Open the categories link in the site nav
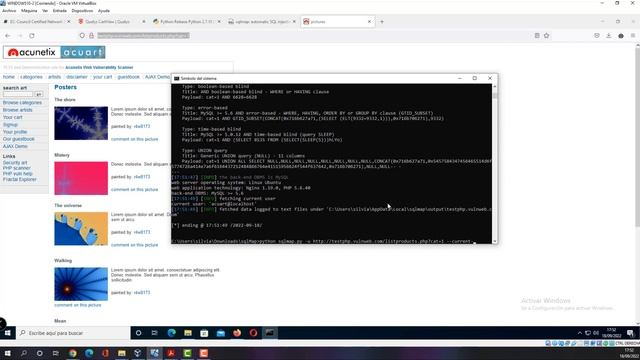Viewport: 640px width, 360px height. 31,77
